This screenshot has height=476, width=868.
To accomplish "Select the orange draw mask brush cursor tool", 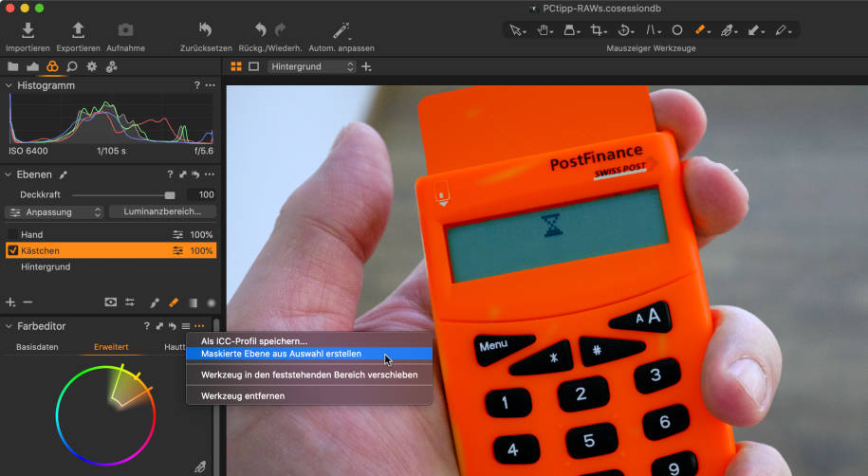I will click(x=701, y=30).
